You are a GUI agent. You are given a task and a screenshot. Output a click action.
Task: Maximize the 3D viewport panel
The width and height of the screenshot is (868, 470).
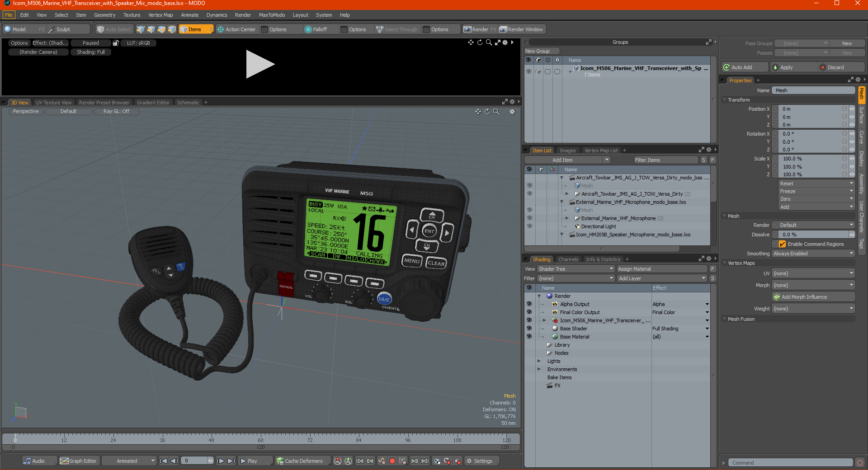(505, 102)
